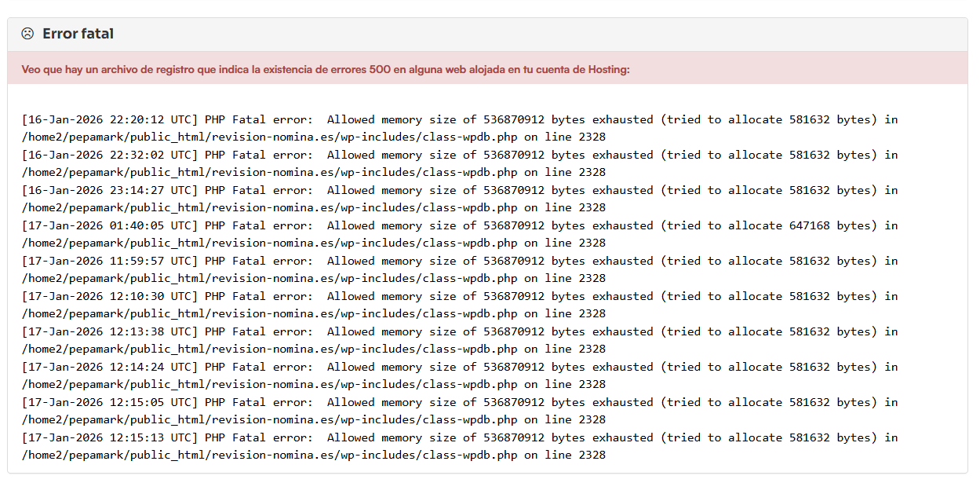Select the 17-Jan-2026 11:59:57 log timestamp
The height and width of the screenshot is (483, 980).
(x=110, y=262)
